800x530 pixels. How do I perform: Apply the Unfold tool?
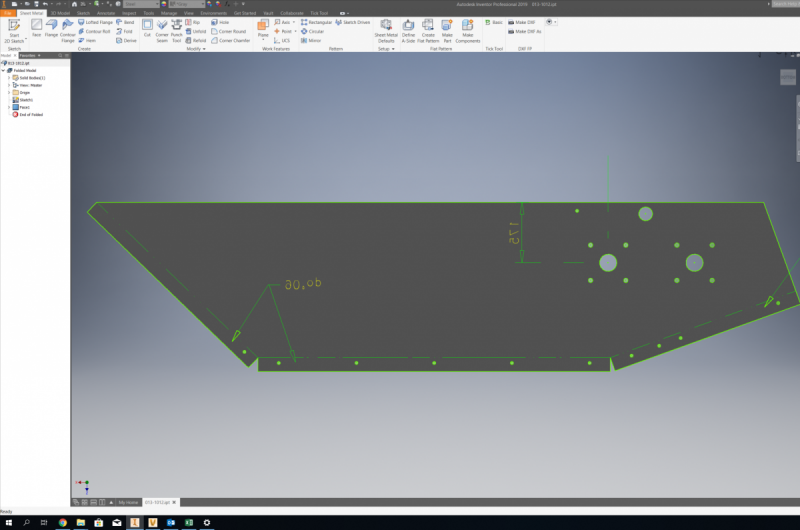click(196, 32)
